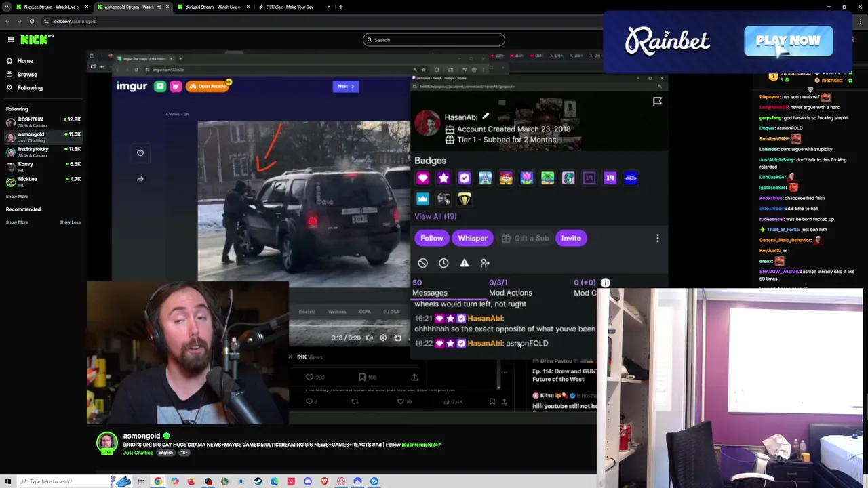Click the green imgur new post icon
Screen dimensions: 868x488
click(x=159, y=86)
